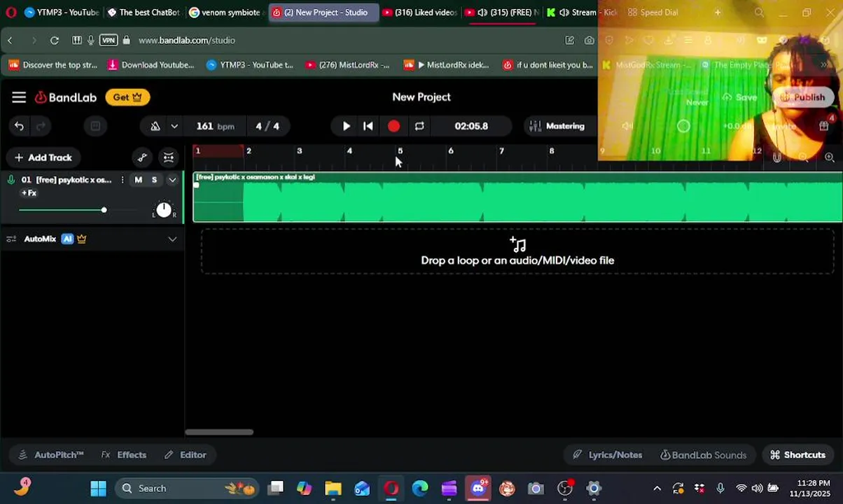Open the metronome settings dropdown
This screenshot has width=843, height=504.
(x=174, y=126)
